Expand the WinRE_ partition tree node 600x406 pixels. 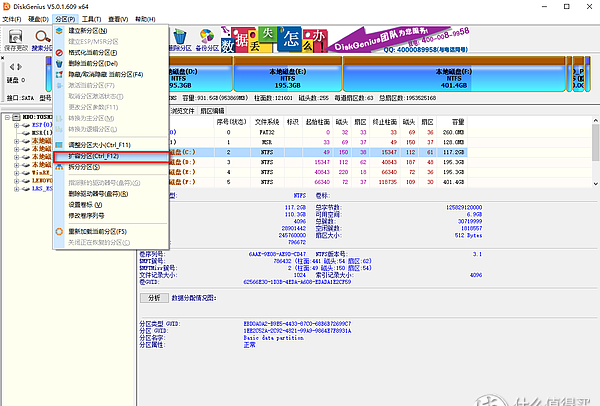pyautogui.click(x=16, y=173)
